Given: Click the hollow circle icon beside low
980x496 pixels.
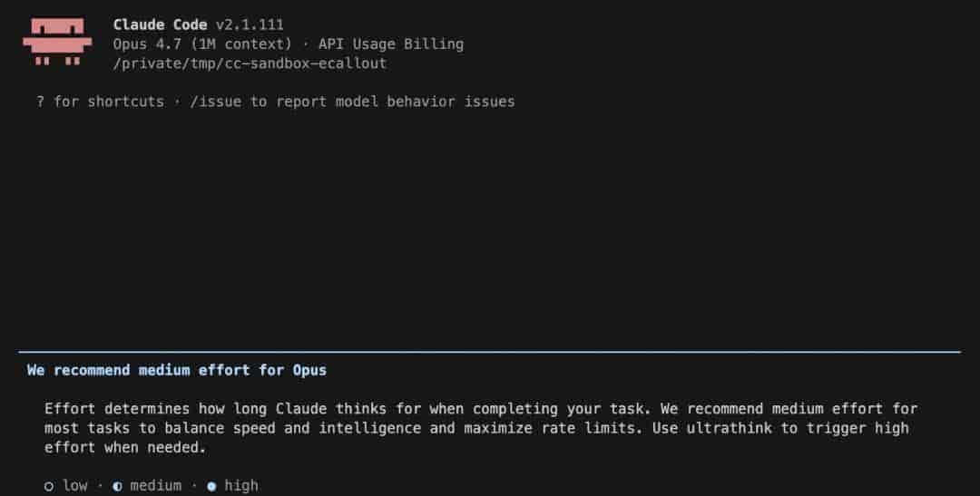Looking at the screenshot, I should (49, 486).
